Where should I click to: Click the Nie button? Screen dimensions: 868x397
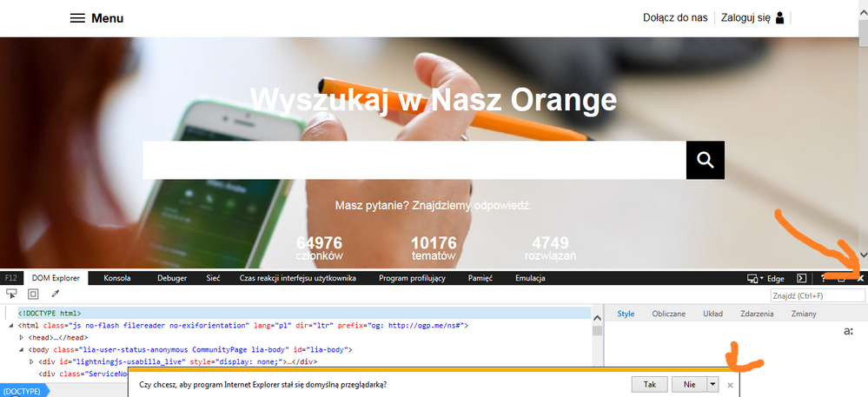[x=689, y=384]
